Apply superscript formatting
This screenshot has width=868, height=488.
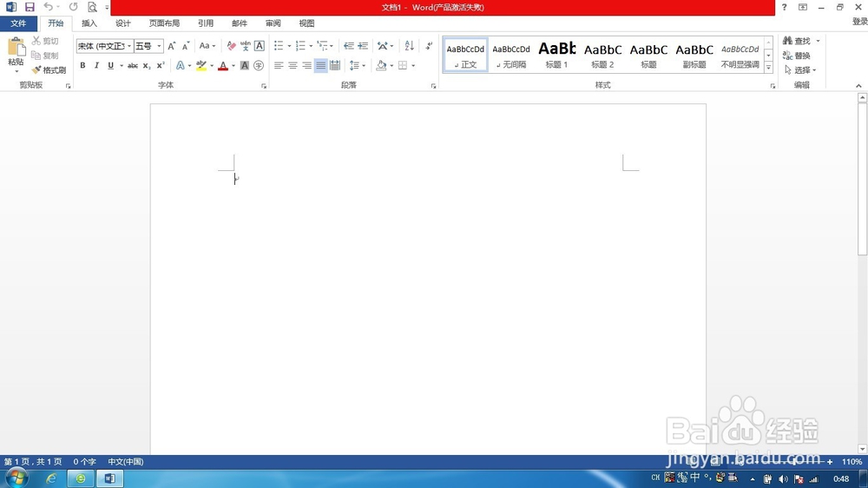point(161,65)
